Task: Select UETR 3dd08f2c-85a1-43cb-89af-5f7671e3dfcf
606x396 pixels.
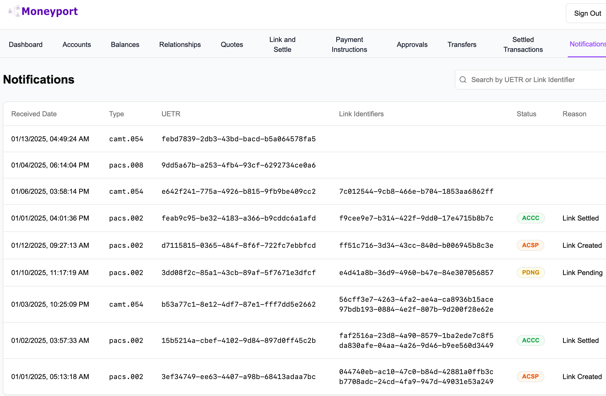Action: 238,273
